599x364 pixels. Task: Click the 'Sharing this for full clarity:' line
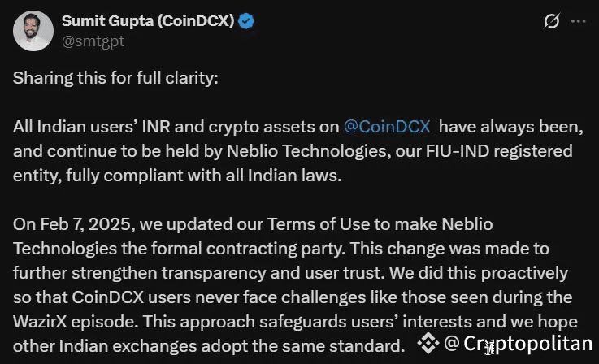tap(115, 78)
